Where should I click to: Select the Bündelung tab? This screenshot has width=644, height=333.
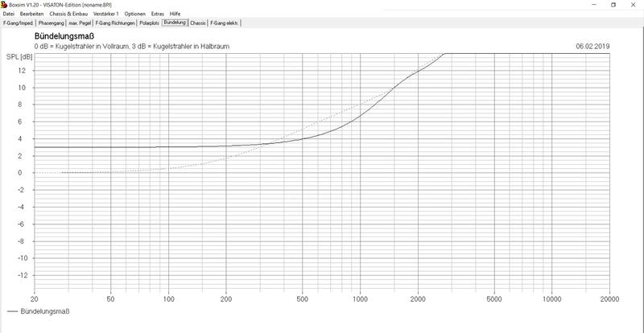point(175,23)
